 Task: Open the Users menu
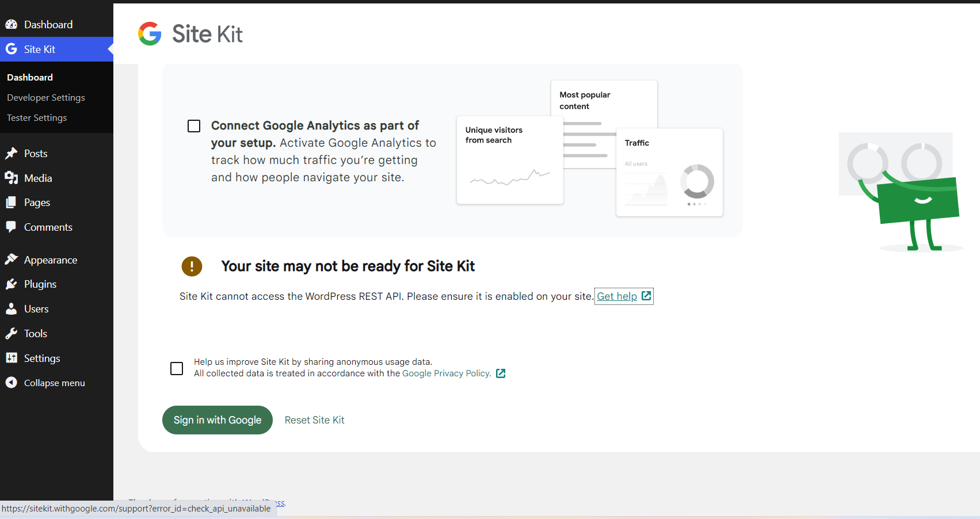36,309
